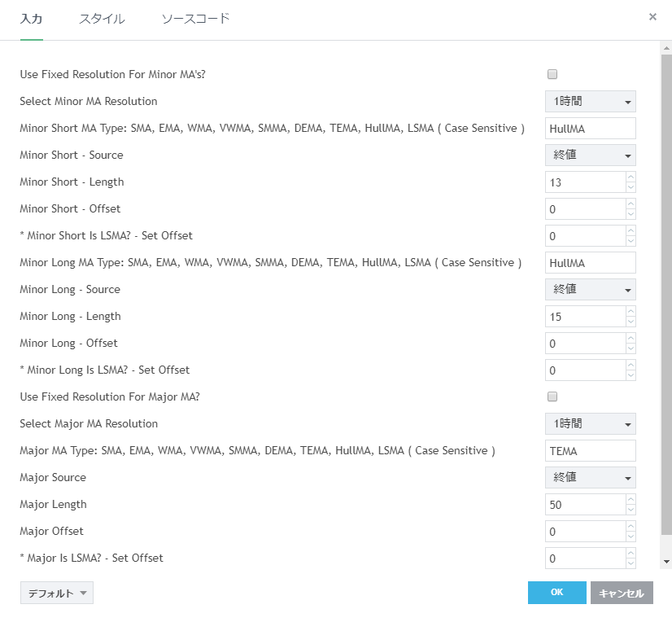Click the scrollbar up arrow
This screenshot has height=622, width=672.
[x=666, y=48]
